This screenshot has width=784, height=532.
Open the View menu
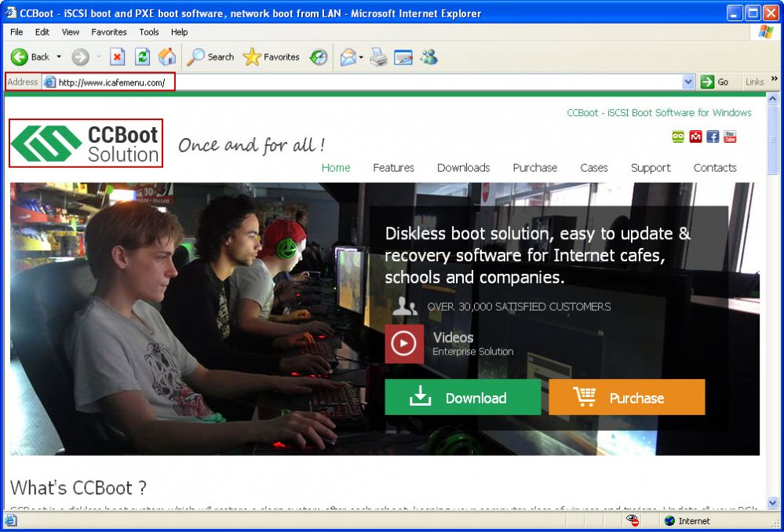click(x=71, y=32)
